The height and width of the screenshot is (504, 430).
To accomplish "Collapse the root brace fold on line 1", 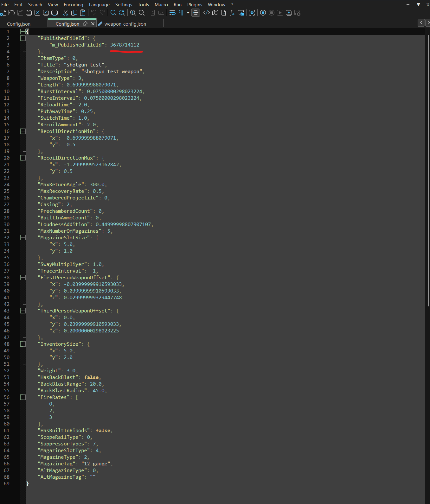I will 23,31.
